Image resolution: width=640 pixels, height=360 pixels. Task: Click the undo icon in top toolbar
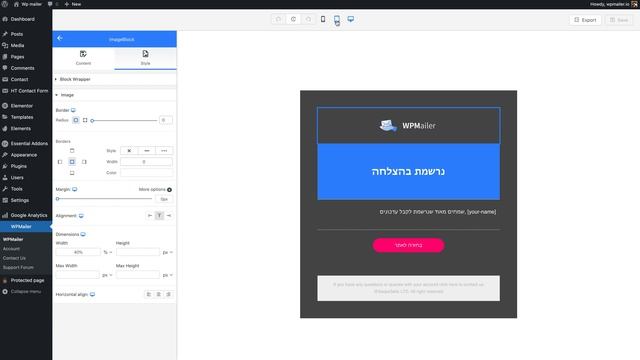[x=279, y=19]
